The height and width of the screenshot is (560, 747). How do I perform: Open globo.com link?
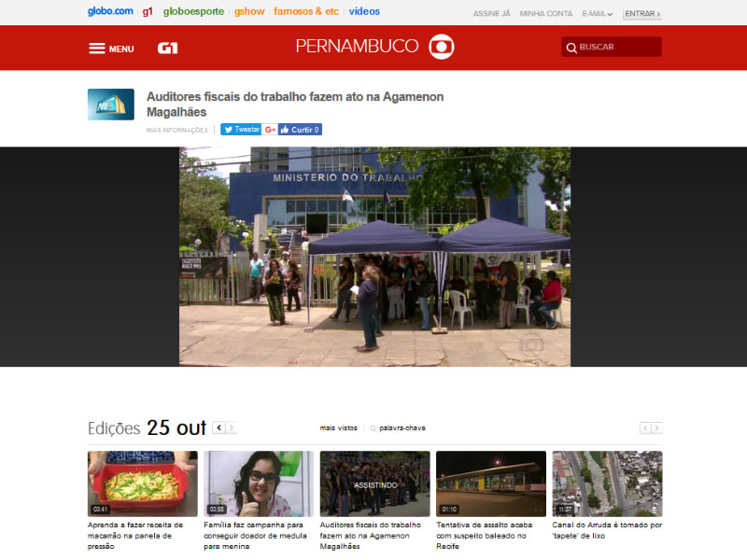(110, 11)
